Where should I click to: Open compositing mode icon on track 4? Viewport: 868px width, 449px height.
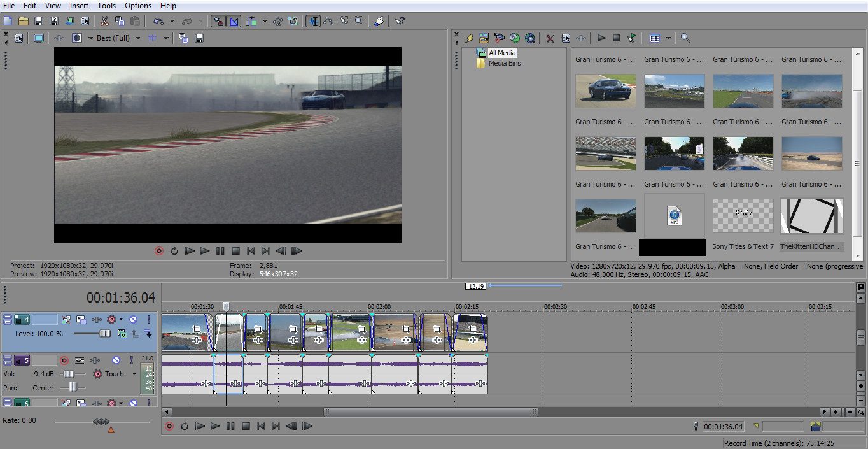pos(122,333)
